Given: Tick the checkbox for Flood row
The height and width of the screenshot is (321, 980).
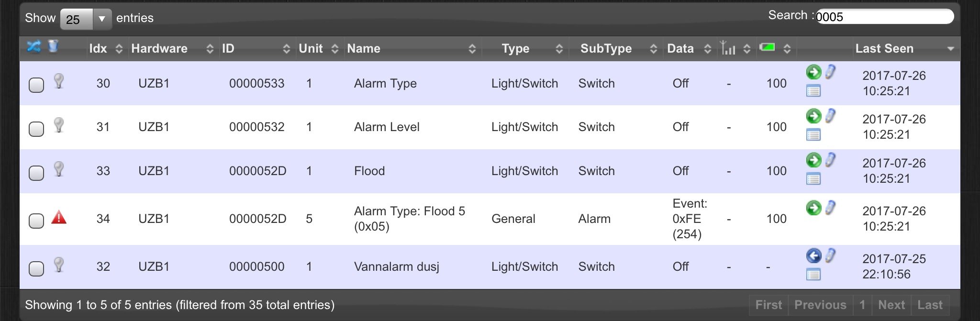Looking at the screenshot, I should pos(36,173).
